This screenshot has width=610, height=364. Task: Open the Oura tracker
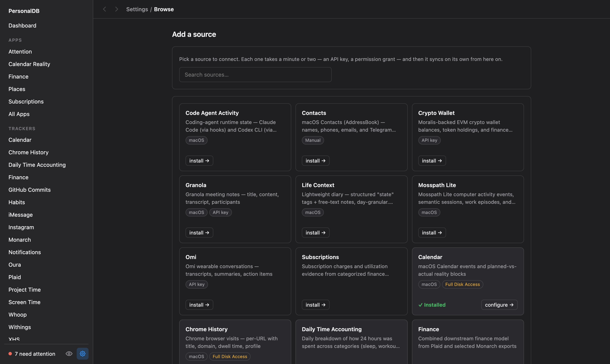(x=15, y=265)
